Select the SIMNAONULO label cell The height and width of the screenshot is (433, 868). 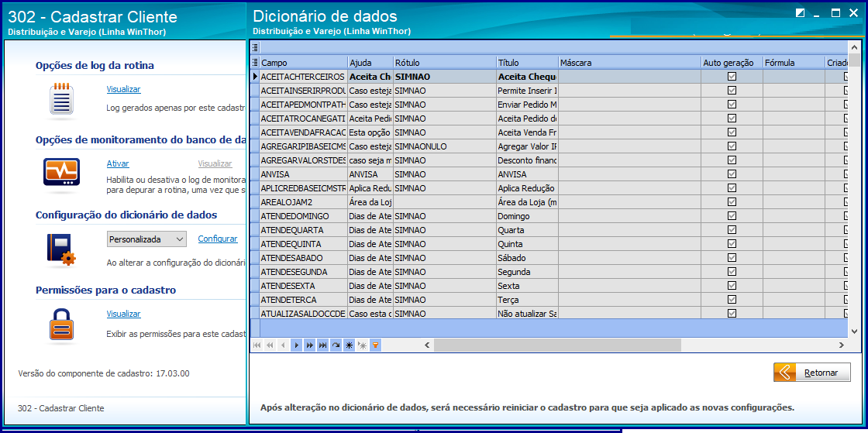(445, 146)
